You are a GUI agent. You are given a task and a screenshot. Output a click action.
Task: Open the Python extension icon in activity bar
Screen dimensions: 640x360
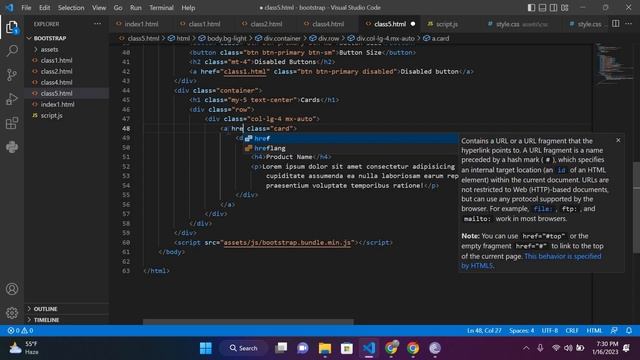point(12,147)
